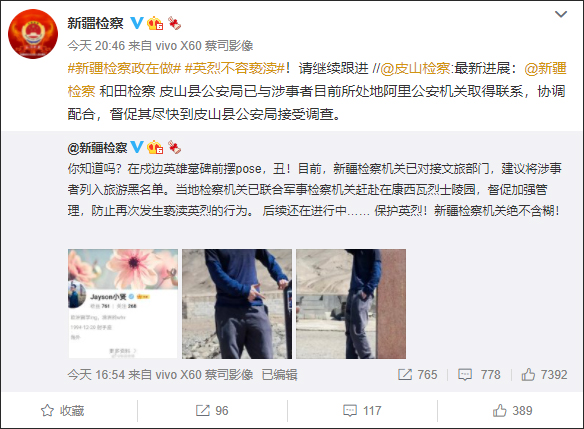Click the red medal badge in the post header

click(174, 23)
